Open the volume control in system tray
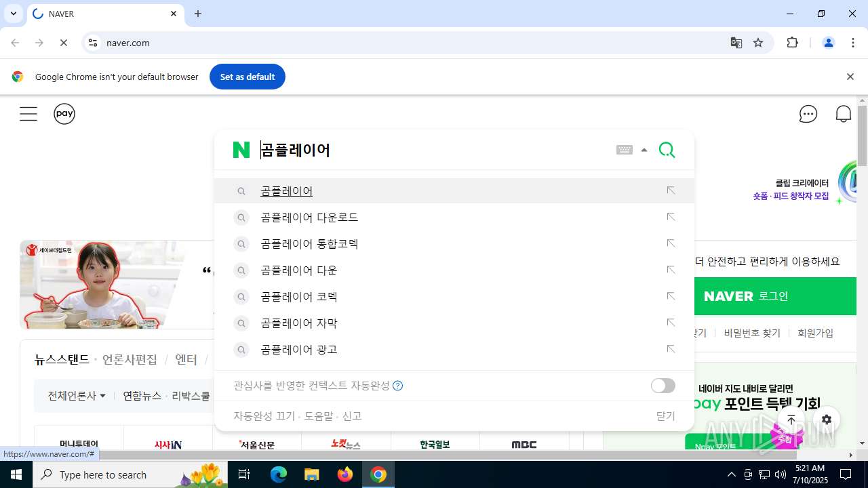Screen dimensions: 868x488 781,474
